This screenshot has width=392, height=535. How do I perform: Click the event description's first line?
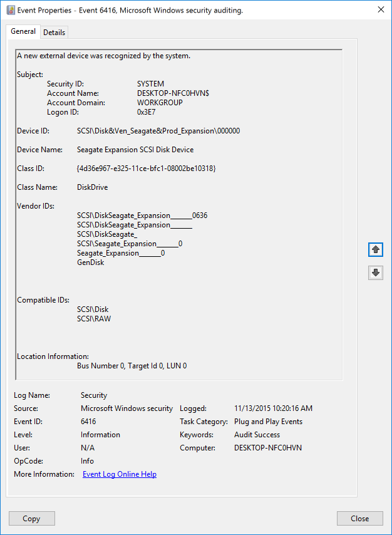click(x=103, y=56)
